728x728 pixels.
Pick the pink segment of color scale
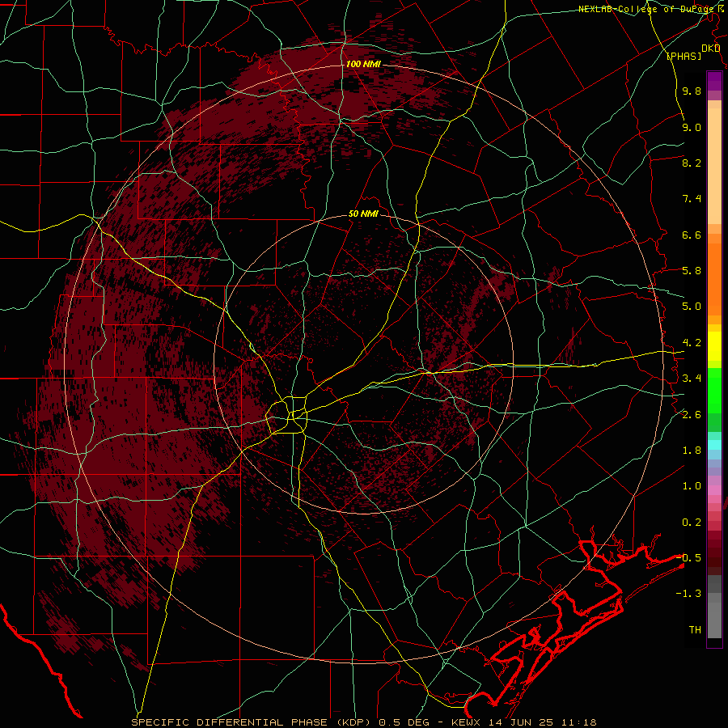pyautogui.click(x=714, y=490)
